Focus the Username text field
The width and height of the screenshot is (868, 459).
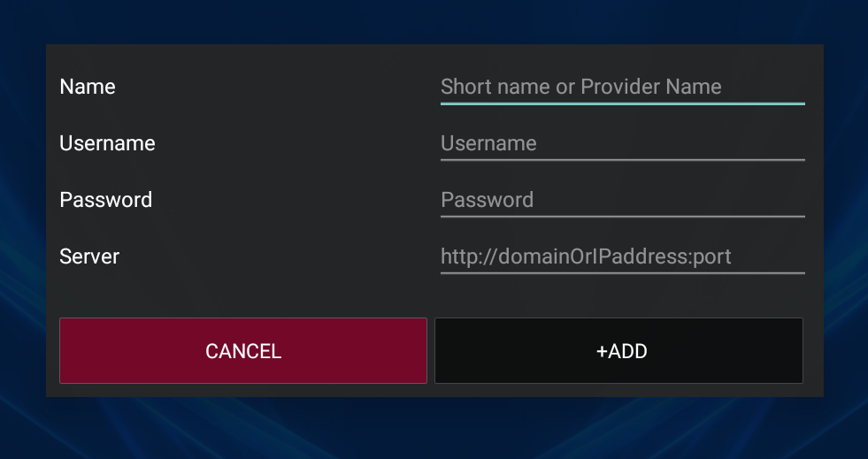click(x=622, y=144)
